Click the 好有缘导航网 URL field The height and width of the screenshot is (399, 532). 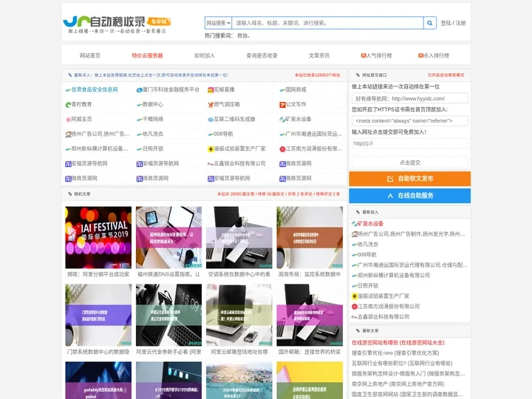pos(410,98)
